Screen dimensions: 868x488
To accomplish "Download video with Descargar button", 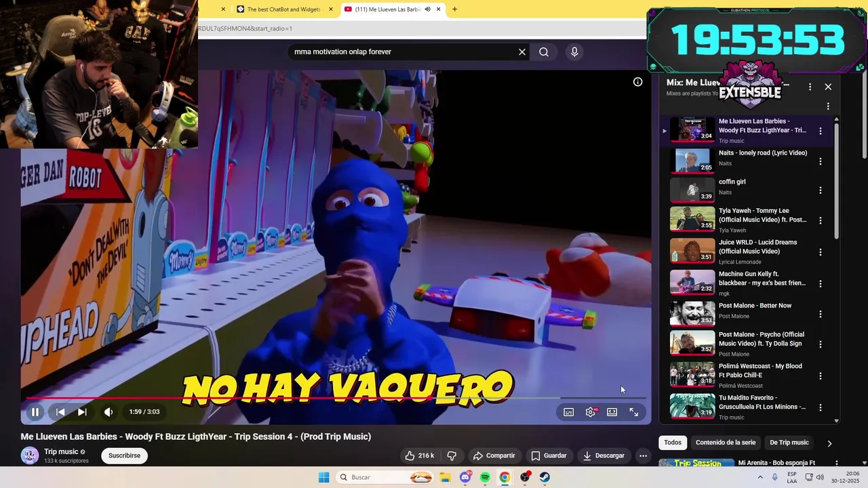I will 604,455.
